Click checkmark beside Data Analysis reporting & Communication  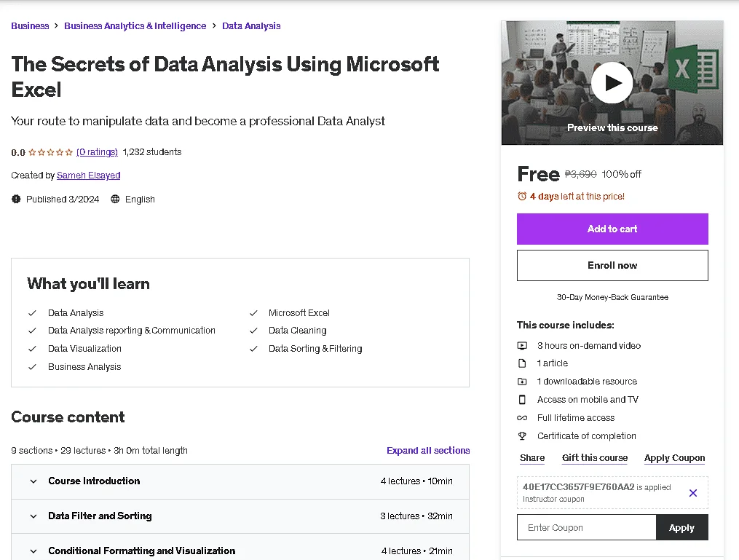coord(32,331)
